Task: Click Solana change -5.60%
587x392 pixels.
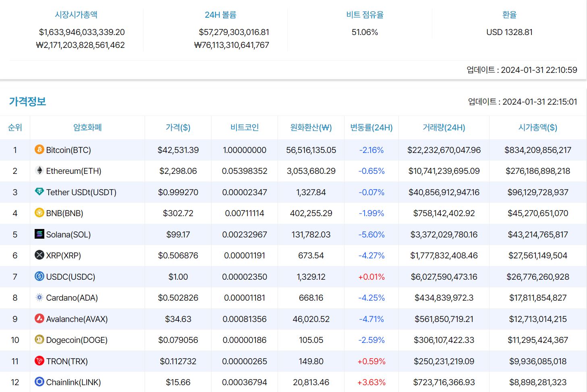Action: tap(371, 235)
